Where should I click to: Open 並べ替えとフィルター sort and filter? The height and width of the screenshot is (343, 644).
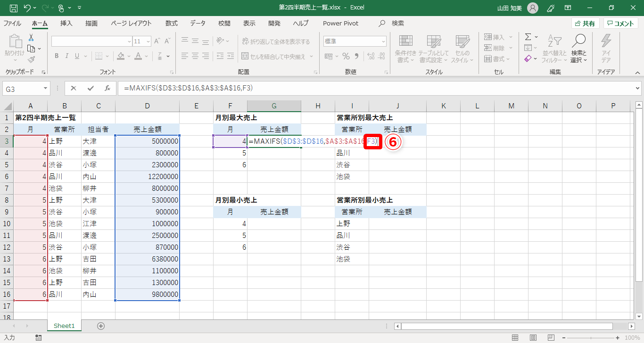coord(554,49)
